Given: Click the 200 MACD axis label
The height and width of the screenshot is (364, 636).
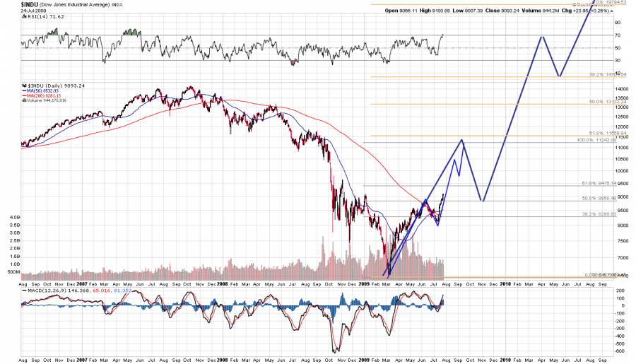Looking at the screenshot, I should tap(620, 291).
